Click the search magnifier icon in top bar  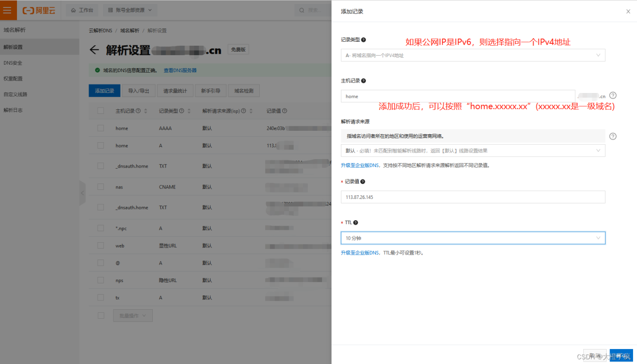302,10
